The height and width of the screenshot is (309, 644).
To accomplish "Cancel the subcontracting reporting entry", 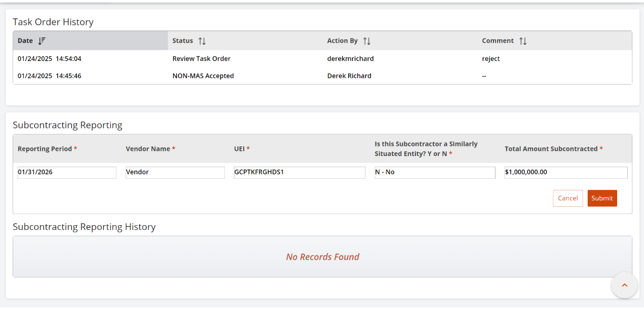I will click(x=568, y=198).
